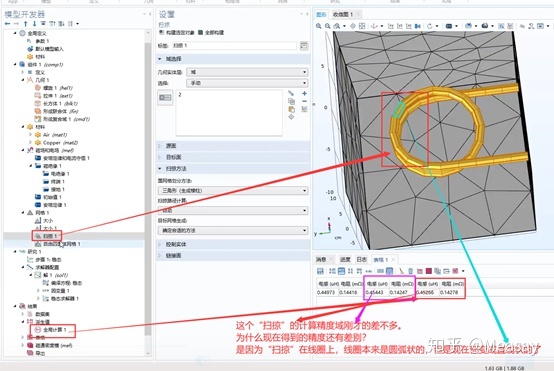This screenshot has width=554, height=371.
Task: Click the first grid icon in table toolbar
Action: click(x=320, y=271)
